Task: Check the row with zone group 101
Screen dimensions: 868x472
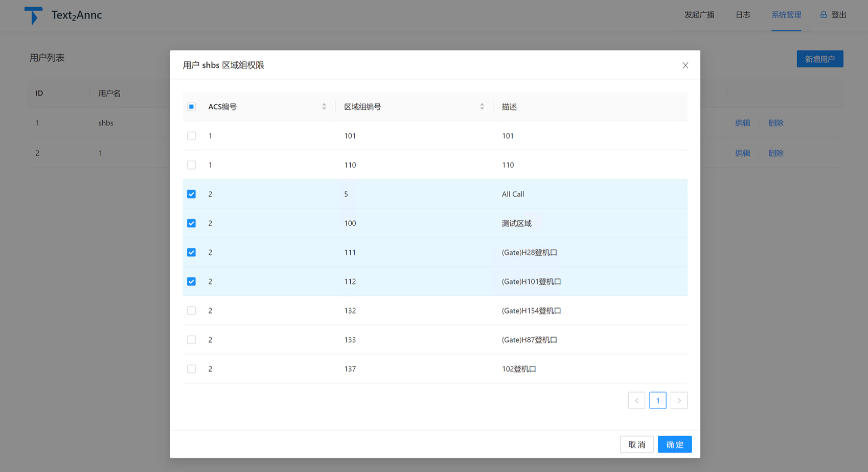Action: (x=191, y=136)
